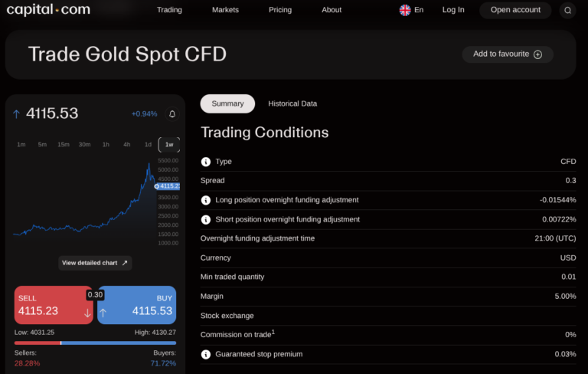Image resolution: width=588 pixels, height=374 pixels.
Task: Open the Markets menu
Action: click(225, 10)
